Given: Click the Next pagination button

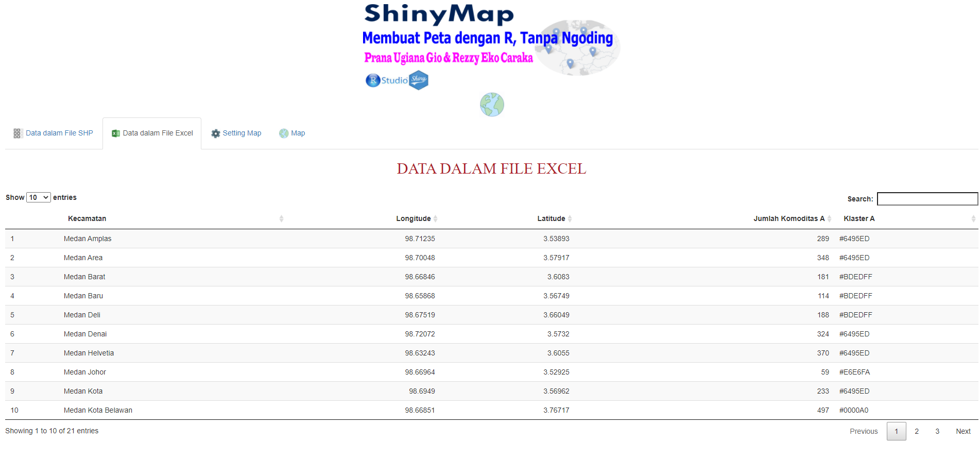Looking at the screenshot, I should pos(963,431).
